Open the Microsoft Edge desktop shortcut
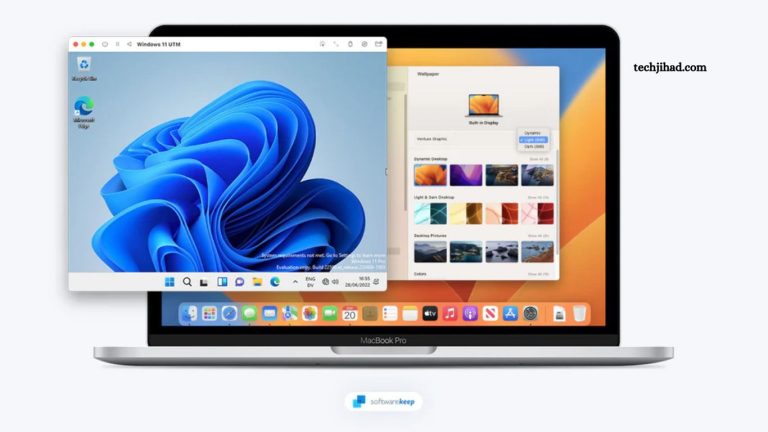This screenshot has width=768, height=432. pyautogui.click(x=84, y=113)
